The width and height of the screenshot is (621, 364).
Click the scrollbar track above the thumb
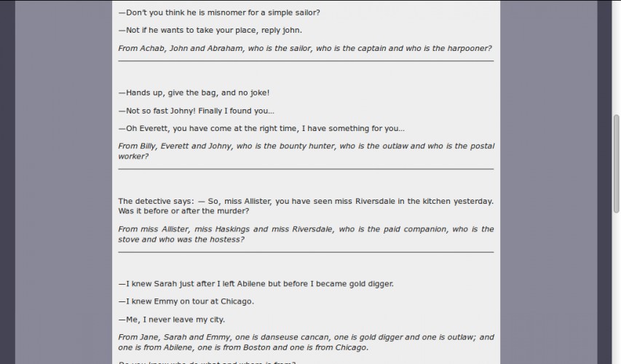[616, 58]
